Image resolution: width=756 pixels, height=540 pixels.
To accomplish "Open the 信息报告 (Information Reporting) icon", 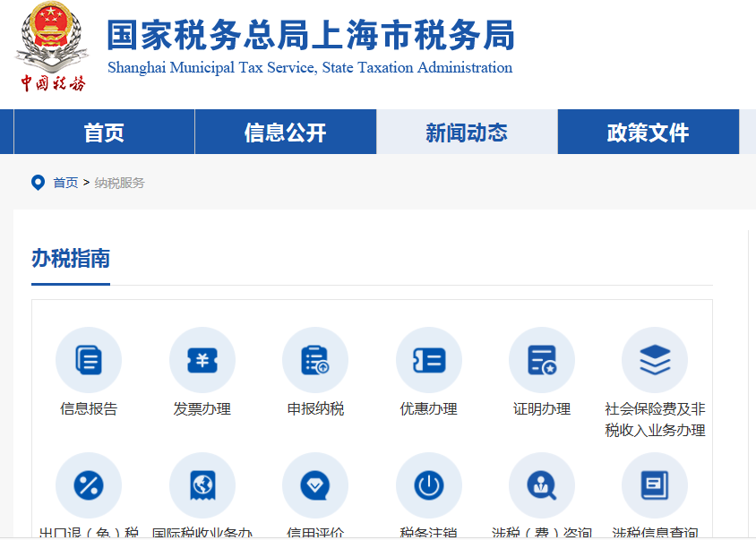I will click(x=89, y=359).
